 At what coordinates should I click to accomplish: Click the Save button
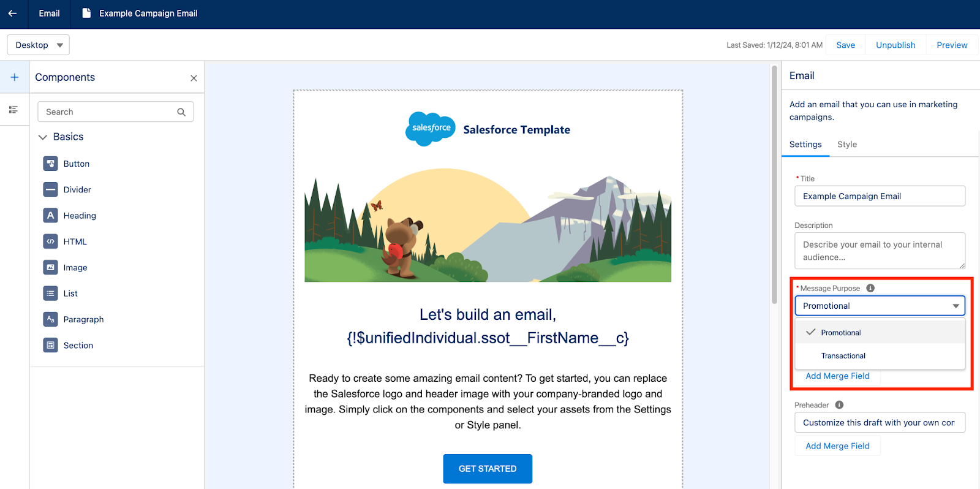coord(845,45)
